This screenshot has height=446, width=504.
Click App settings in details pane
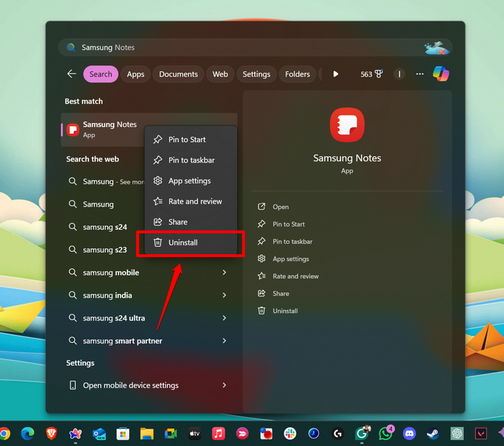click(x=291, y=259)
